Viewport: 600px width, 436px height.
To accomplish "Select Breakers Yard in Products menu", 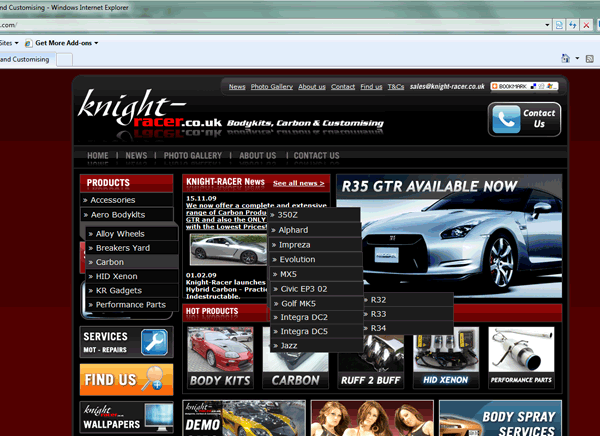I will point(132,248).
